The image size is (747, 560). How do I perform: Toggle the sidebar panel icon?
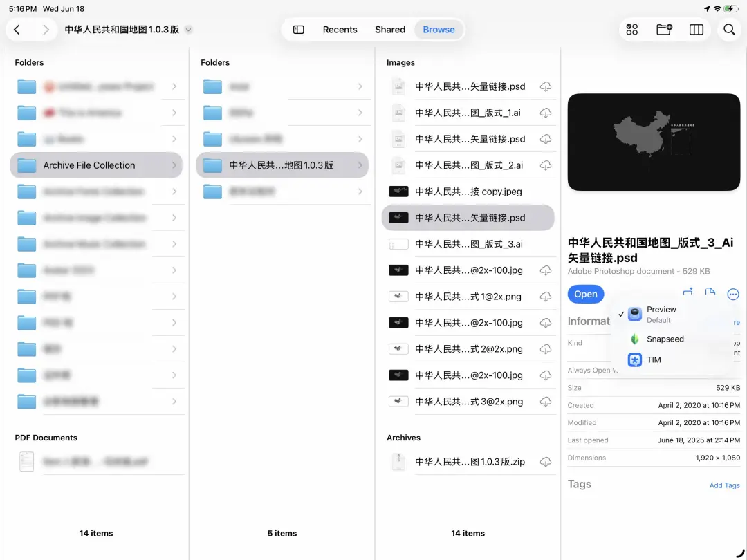[x=299, y=30]
